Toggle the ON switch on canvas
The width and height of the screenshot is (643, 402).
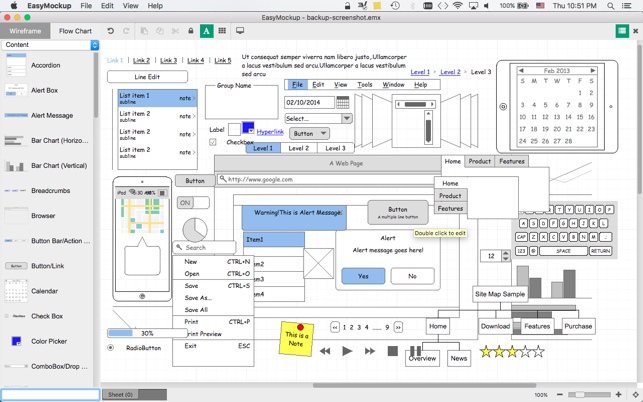click(x=193, y=203)
